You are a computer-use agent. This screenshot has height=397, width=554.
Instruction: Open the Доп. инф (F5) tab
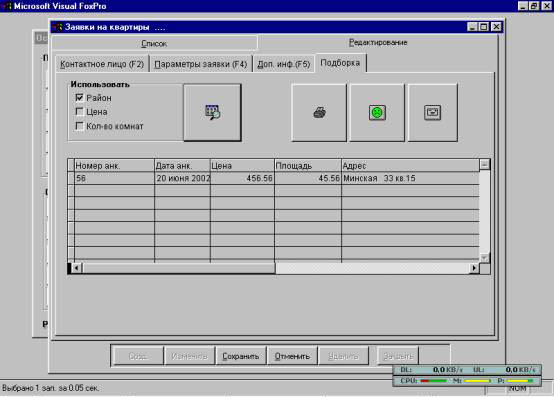click(284, 64)
